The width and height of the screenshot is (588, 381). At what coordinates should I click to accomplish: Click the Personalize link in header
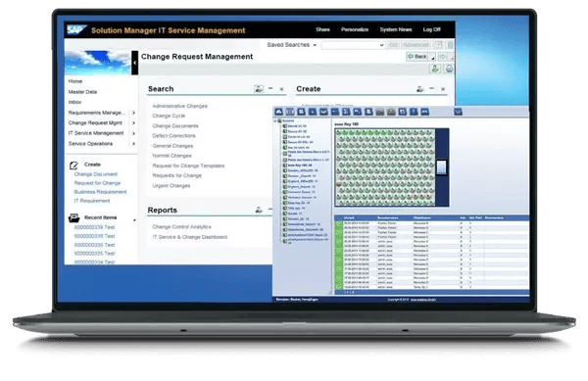pos(355,29)
